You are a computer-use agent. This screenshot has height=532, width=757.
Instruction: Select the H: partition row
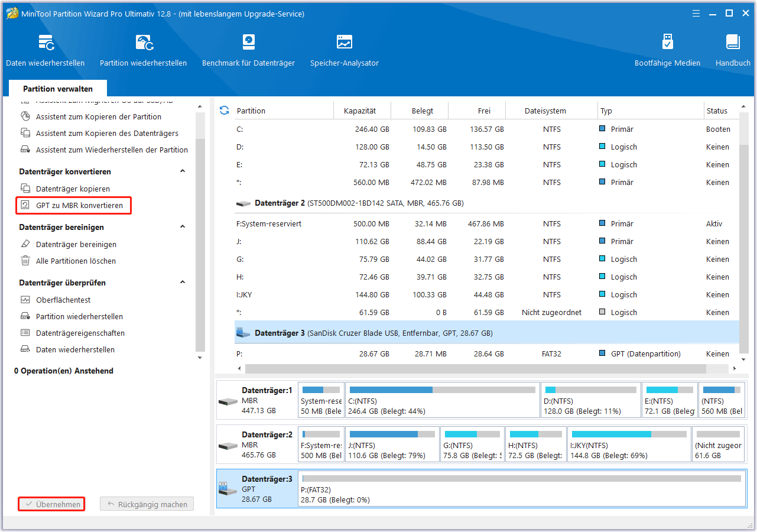487,277
